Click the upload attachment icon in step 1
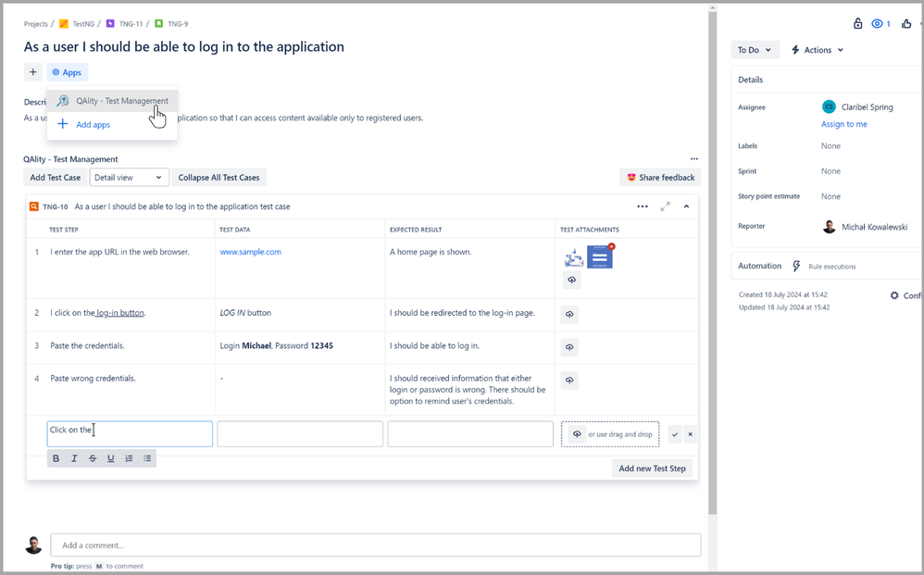 pyautogui.click(x=571, y=280)
